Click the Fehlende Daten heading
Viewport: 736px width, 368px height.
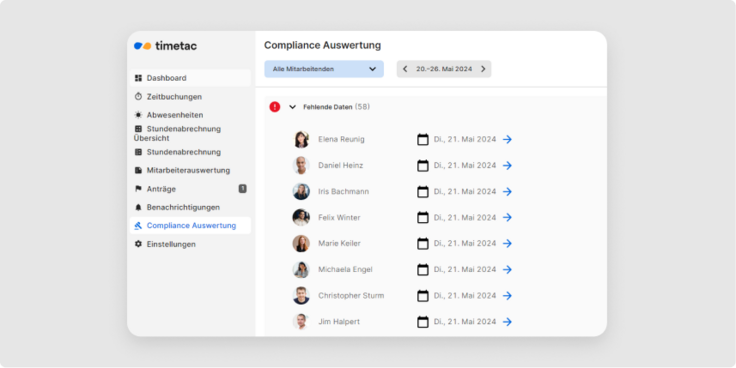[x=328, y=107]
